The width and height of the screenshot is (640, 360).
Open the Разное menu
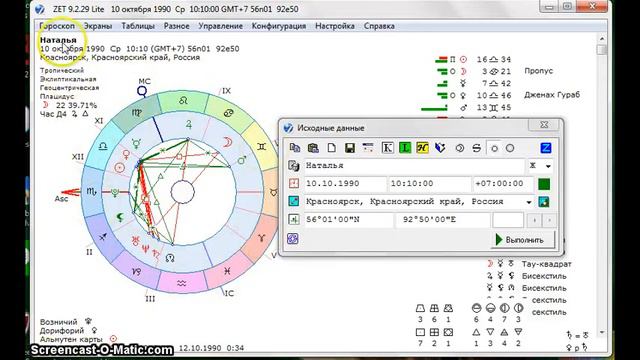176,26
